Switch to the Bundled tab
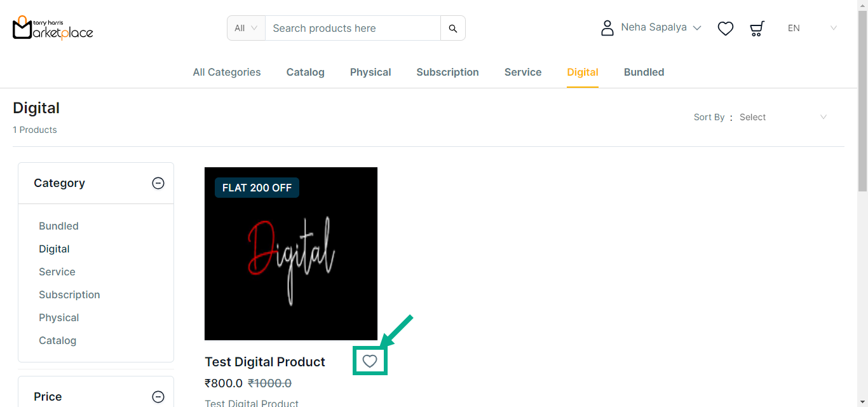 pos(644,72)
